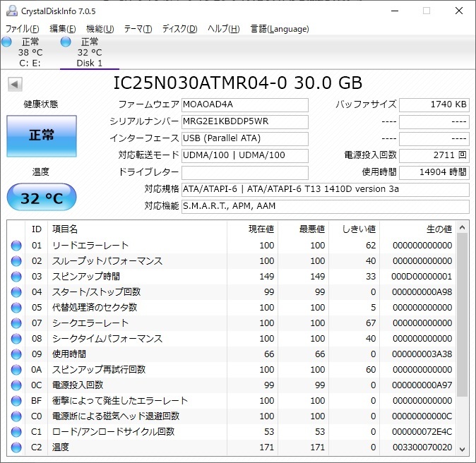Click the 正常 health status button
Image resolution: width=476 pixels, height=463 pixels.
click(42, 136)
